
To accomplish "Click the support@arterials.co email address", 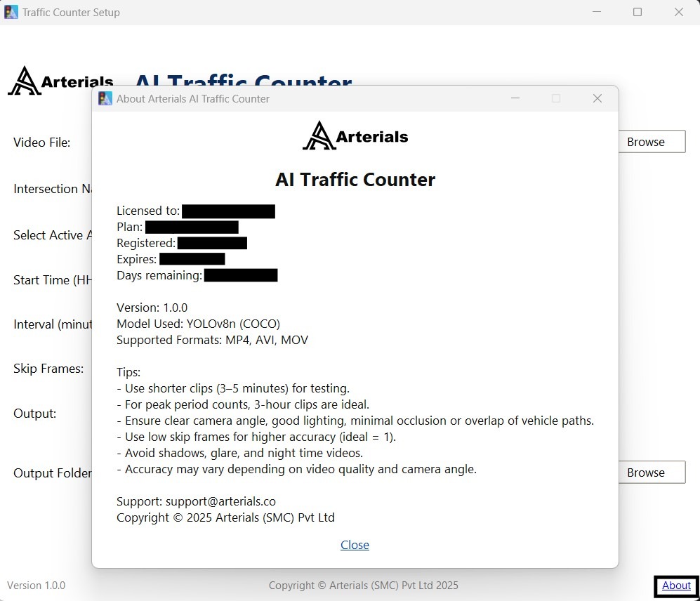I will pos(220,501).
